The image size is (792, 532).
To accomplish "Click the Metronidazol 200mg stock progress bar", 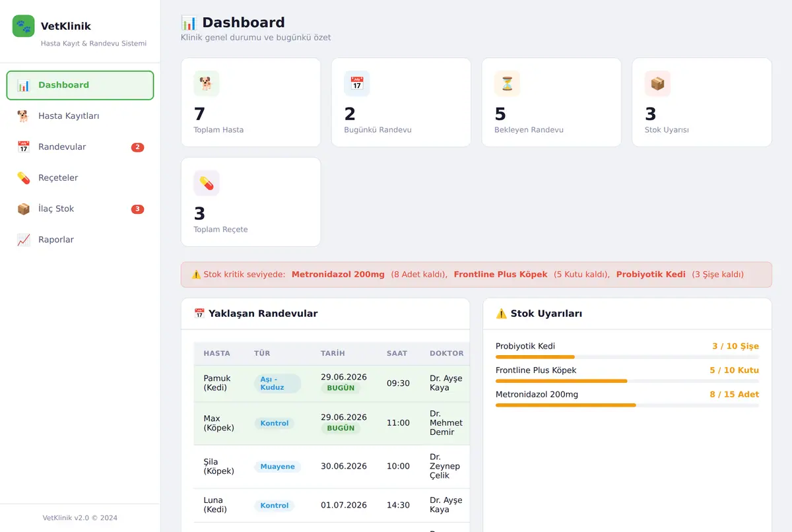I will tap(627, 405).
